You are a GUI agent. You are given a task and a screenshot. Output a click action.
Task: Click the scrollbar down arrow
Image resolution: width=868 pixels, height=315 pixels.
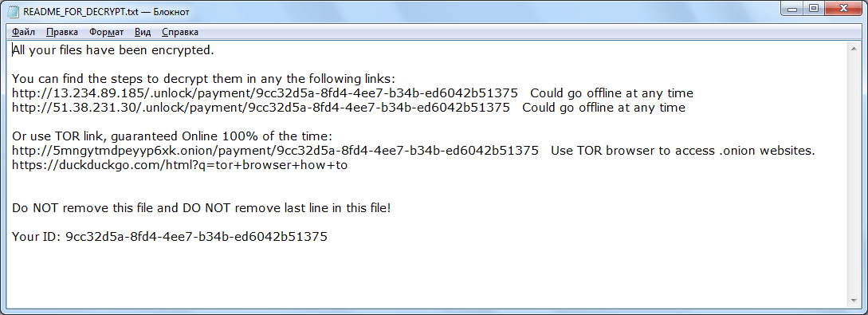click(854, 300)
